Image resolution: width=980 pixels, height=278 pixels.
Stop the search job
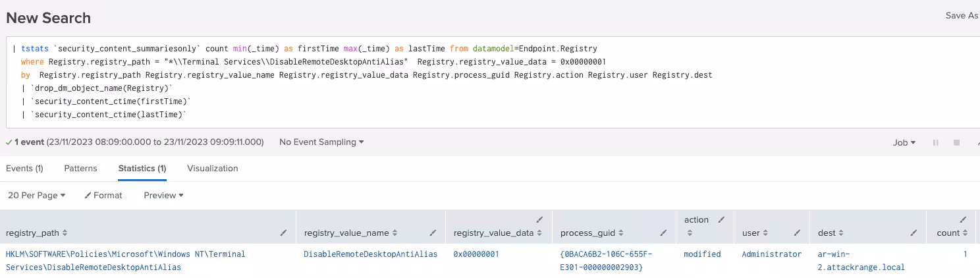(x=957, y=142)
